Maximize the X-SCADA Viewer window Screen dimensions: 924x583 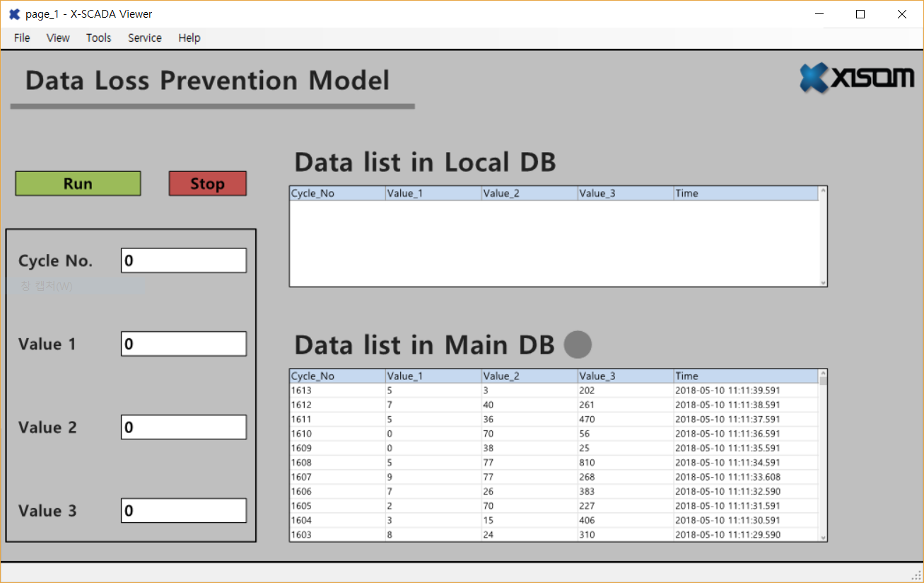click(x=860, y=14)
